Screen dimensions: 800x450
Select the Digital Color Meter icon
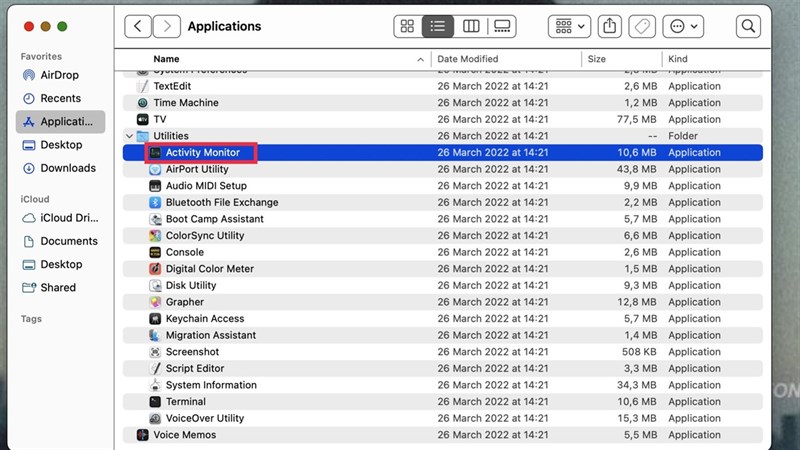coord(155,269)
